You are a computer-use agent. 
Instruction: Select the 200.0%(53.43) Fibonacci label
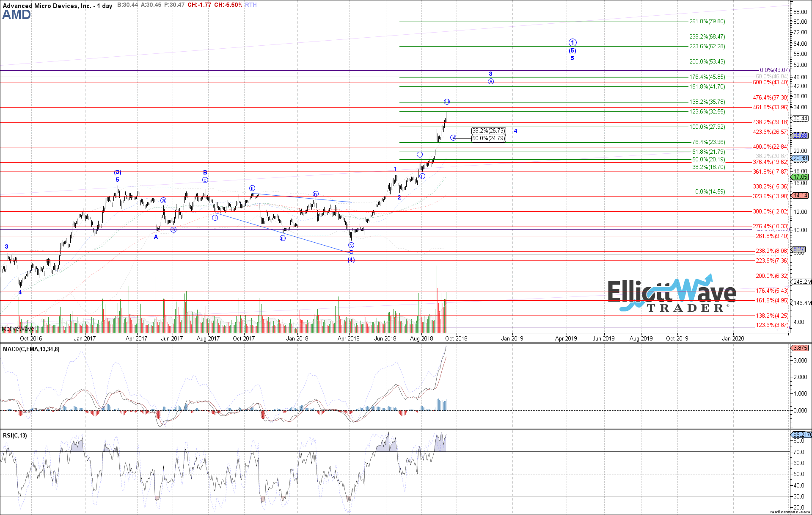(x=707, y=62)
